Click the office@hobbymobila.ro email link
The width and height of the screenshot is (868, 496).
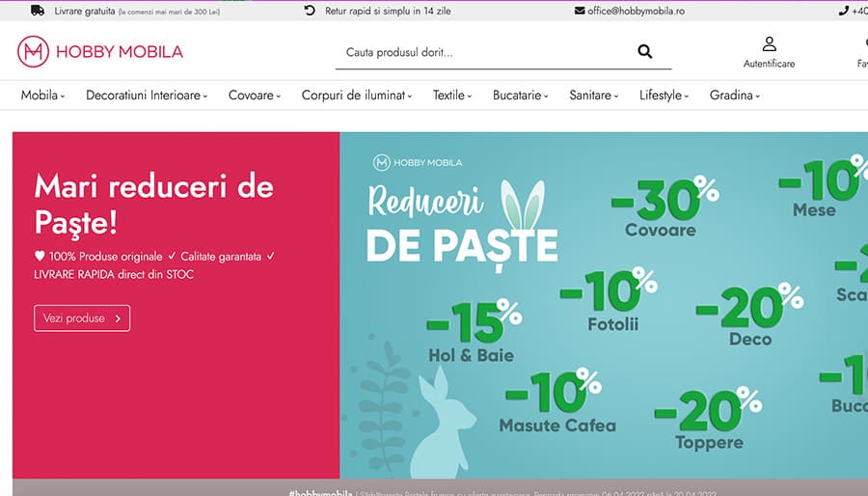pos(637,11)
